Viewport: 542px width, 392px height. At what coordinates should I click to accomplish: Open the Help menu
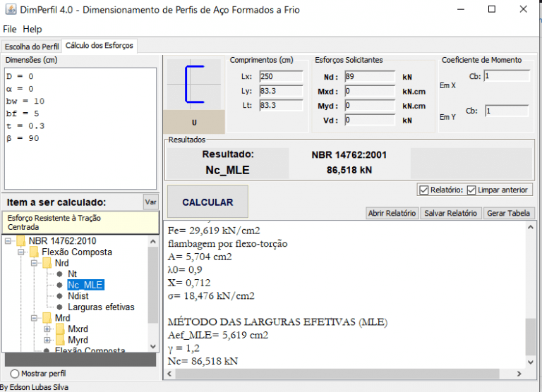(32, 29)
